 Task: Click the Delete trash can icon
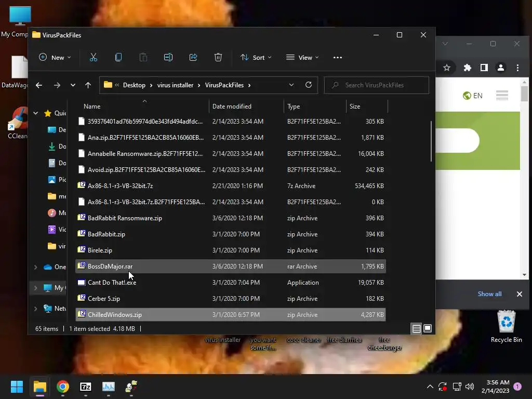click(x=218, y=57)
